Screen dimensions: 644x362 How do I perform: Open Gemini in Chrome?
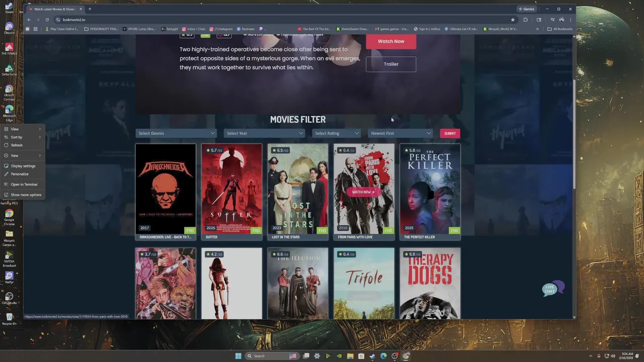coord(527,9)
